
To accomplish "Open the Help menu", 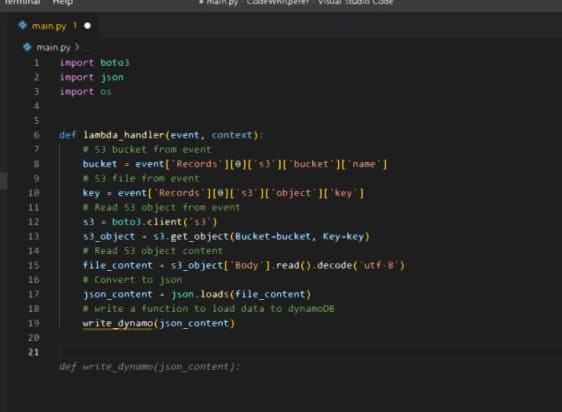I will [x=62, y=2].
